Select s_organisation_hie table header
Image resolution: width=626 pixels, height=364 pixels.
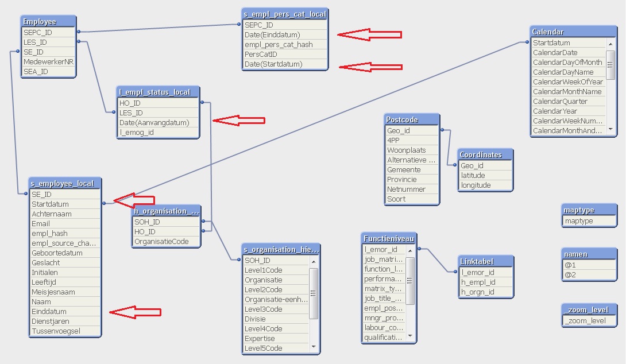[x=281, y=250]
